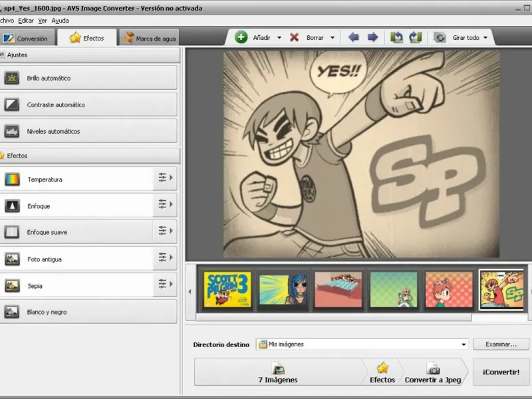Open Sepia settings sliders
532x399 pixels.
pos(165,284)
